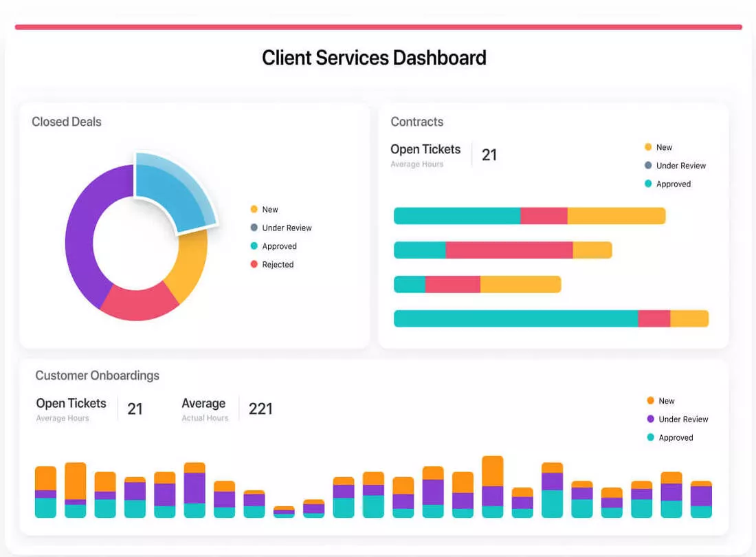The width and height of the screenshot is (756, 557).
Task: Select orange segment of first Contracts bar
Action: coord(616,215)
